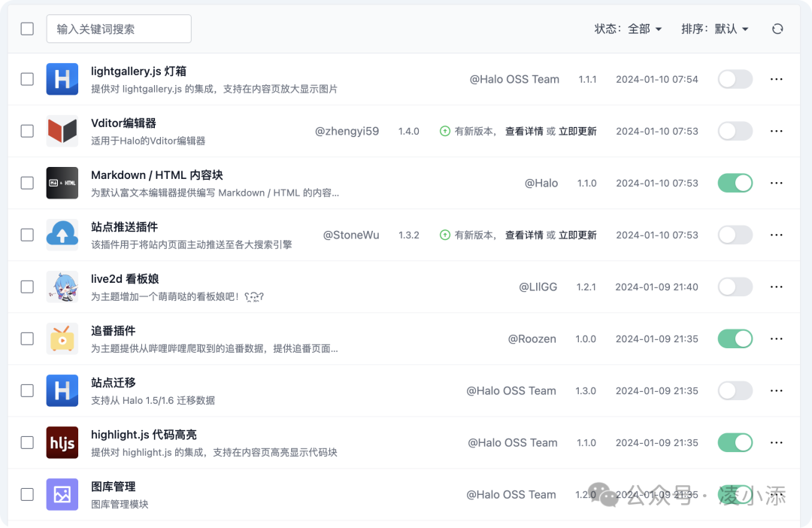Open more options for lightgallery.js 灯箱

click(776, 79)
